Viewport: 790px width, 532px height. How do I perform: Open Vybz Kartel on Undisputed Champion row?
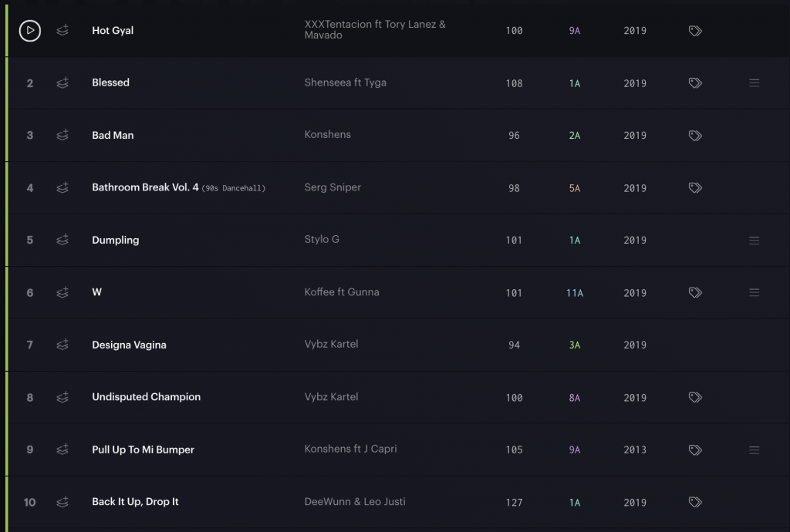[x=331, y=396]
